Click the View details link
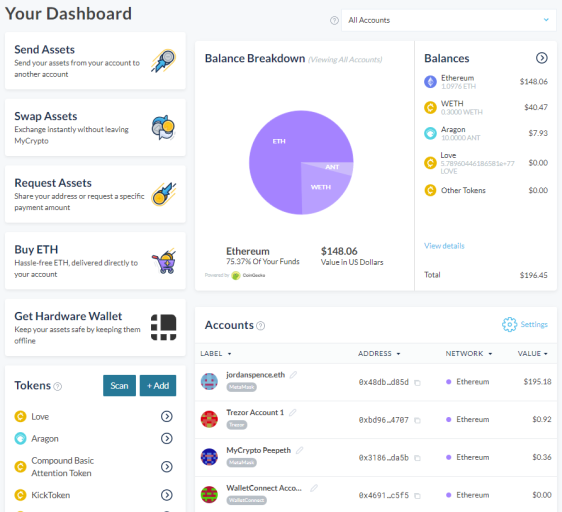This screenshot has width=562, height=512. pos(444,246)
